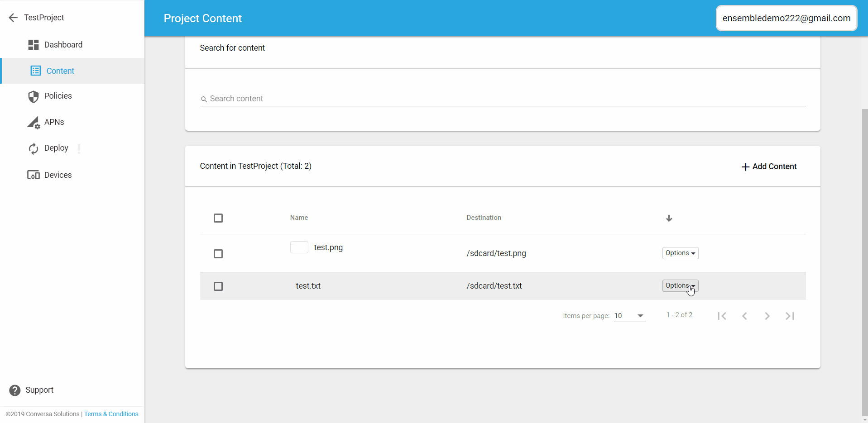
Task: Navigate to APNs menu item
Action: point(54,122)
